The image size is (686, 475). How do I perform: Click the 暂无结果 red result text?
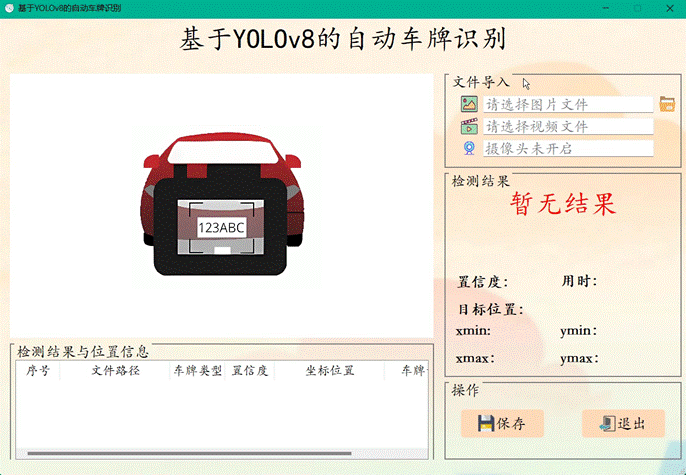tap(563, 204)
